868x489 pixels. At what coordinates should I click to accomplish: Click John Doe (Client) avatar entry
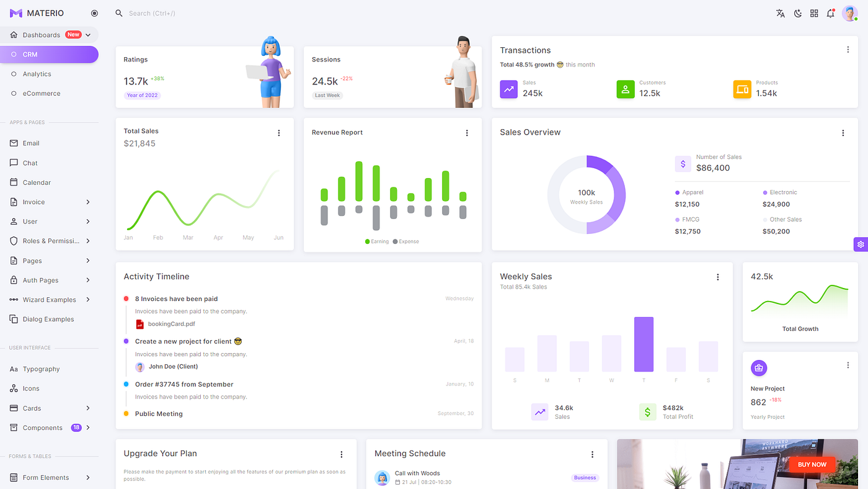click(x=167, y=367)
